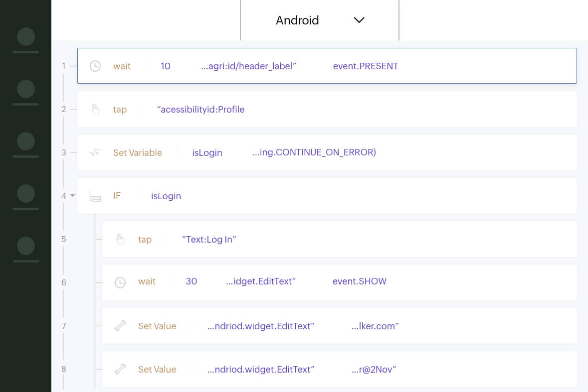The height and width of the screenshot is (392, 588).
Task: Select the first sidebar item
Action: coord(25,40)
